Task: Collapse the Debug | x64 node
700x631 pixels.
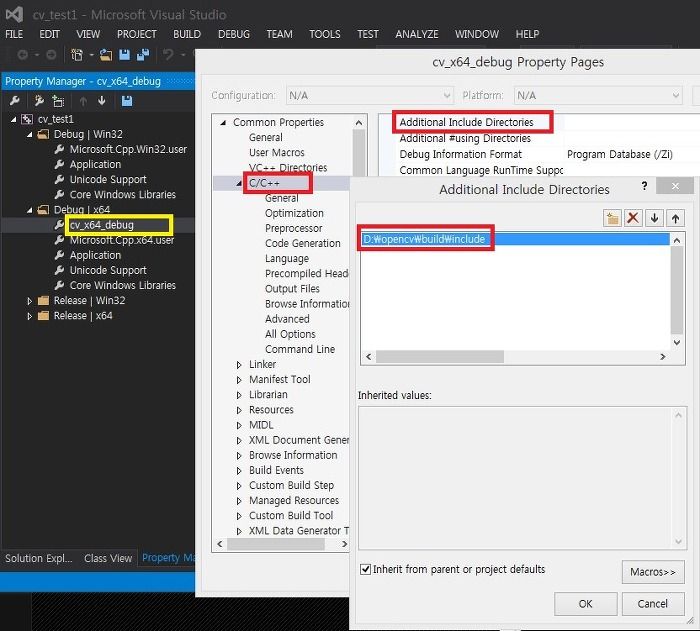Action: pos(29,209)
